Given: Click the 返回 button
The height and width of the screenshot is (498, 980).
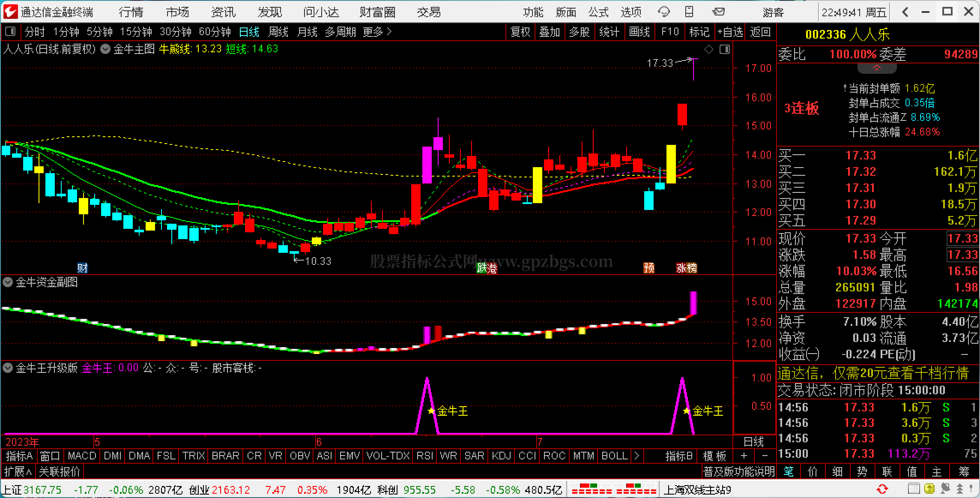Looking at the screenshot, I should tap(761, 32).
